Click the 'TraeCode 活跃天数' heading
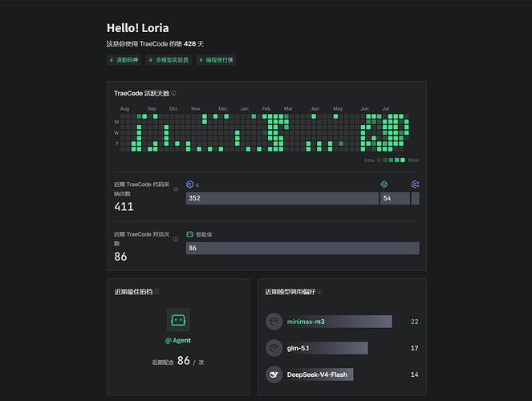The height and width of the screenshot is (401, 532). pos(142,93)
